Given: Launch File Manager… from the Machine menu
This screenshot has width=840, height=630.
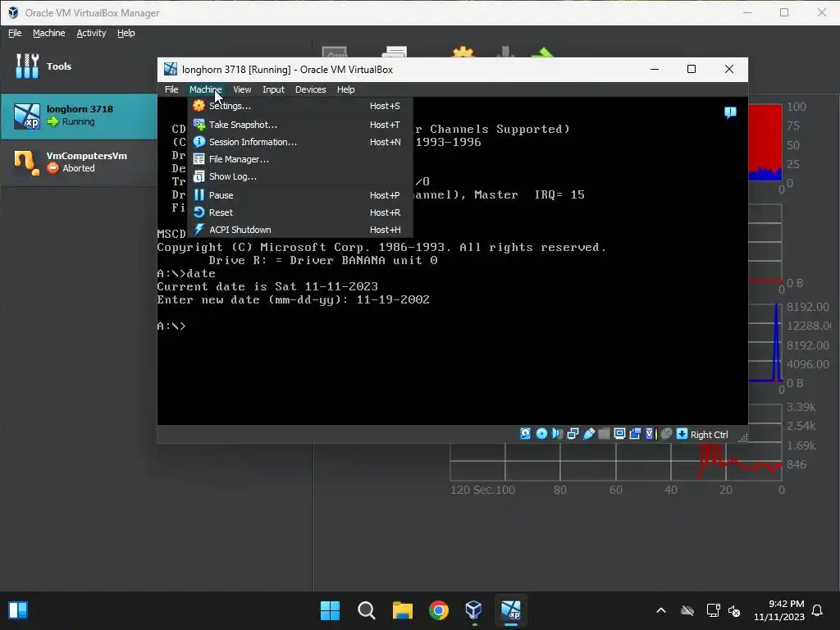Looking at the screenshot, I should click(300, 159).
